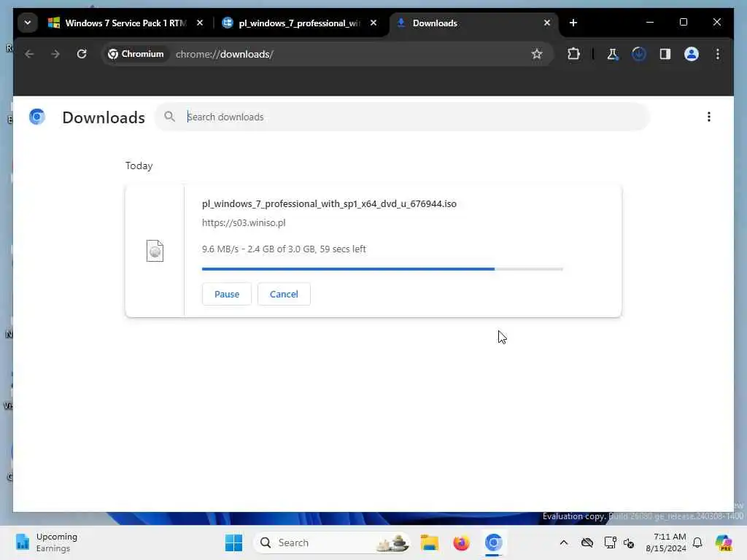Select the Downloads tab
This screenshot has height=560, width=747.
coord(474,23)
